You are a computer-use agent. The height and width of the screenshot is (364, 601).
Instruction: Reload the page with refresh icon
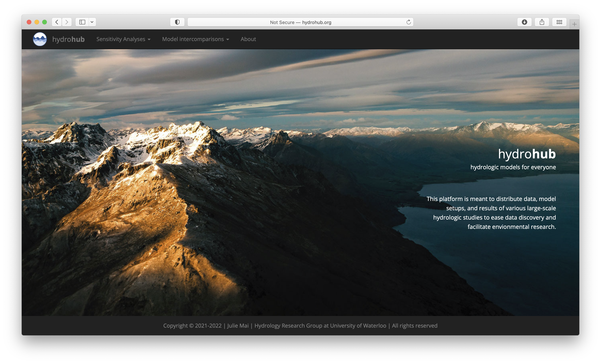point(409,22)
